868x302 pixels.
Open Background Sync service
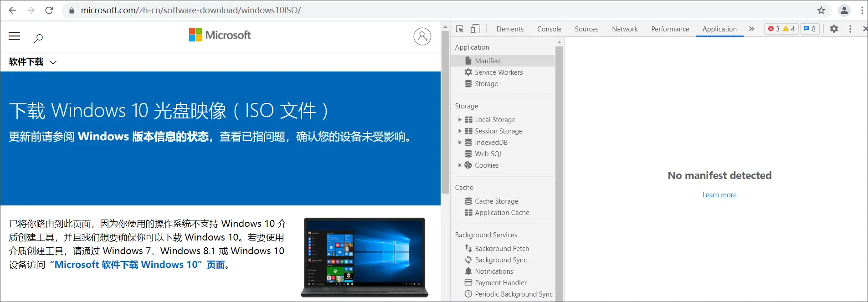pos(501,260)
